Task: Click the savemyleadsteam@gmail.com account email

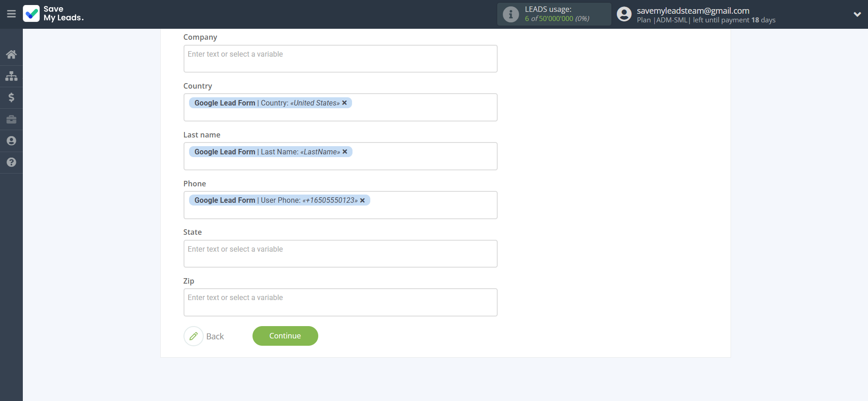Action: pos(693,11)
